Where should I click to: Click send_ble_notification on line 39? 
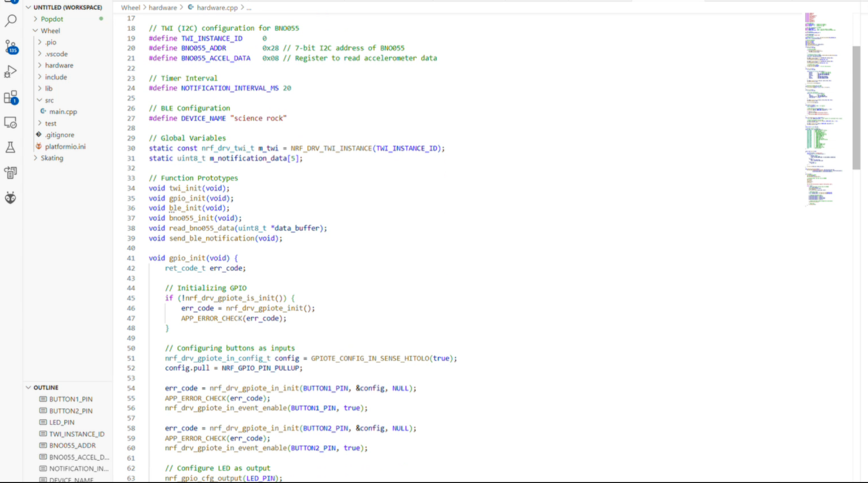(212, 238)
